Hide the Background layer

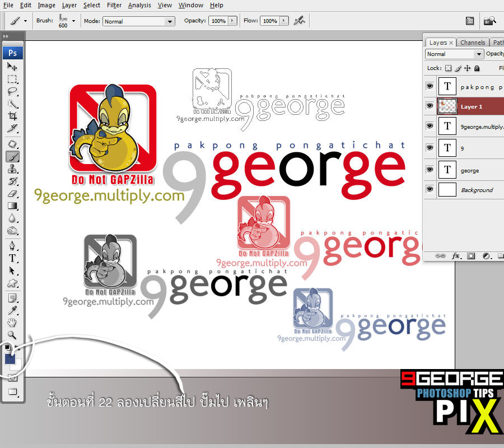430,189
